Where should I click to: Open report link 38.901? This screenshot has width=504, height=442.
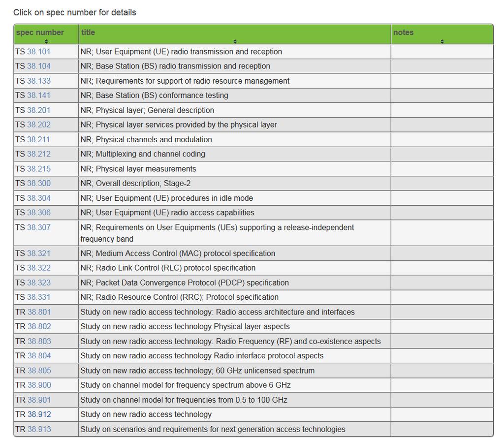pyautogui.click(x=39, y=400)
